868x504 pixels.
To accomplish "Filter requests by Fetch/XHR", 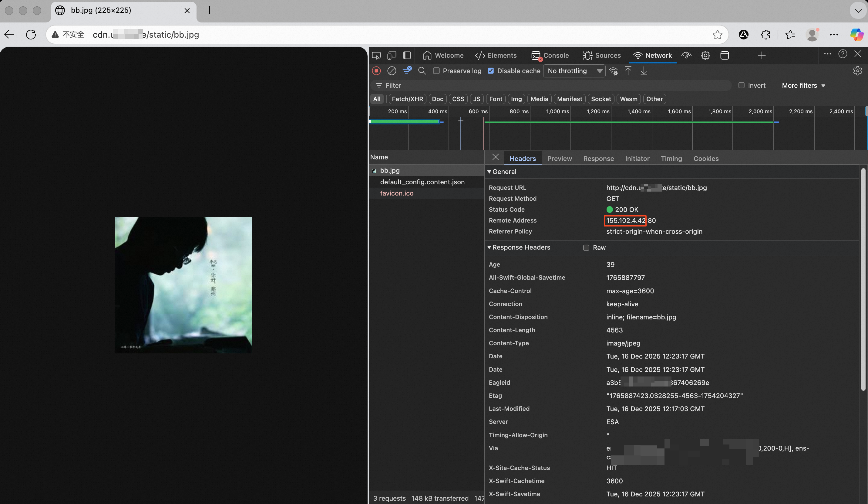I will (x=407, y=99).
